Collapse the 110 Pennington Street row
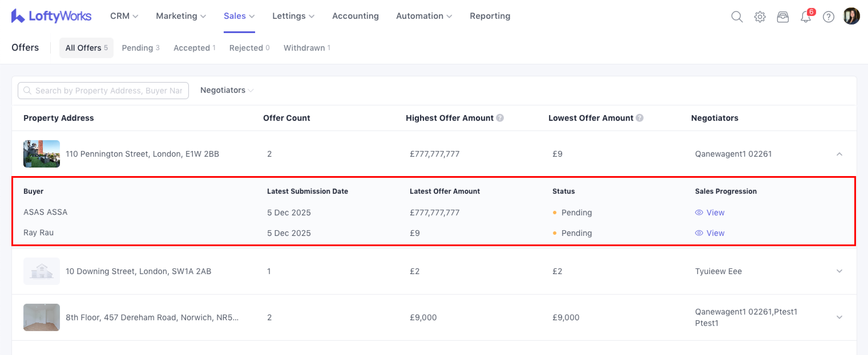 click(839, 154)
